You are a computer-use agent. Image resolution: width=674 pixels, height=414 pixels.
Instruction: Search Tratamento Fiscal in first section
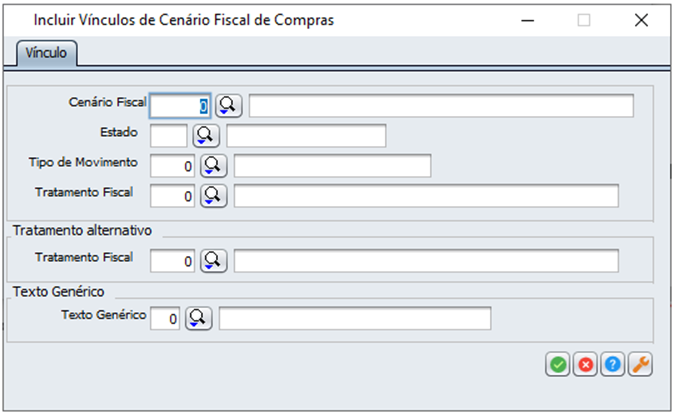(214, 195)
